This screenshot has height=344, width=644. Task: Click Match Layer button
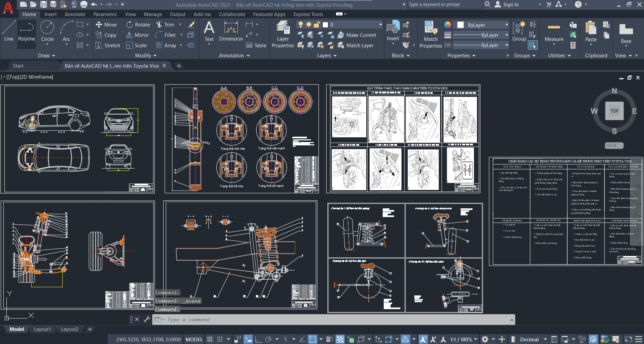pos(355,45)
